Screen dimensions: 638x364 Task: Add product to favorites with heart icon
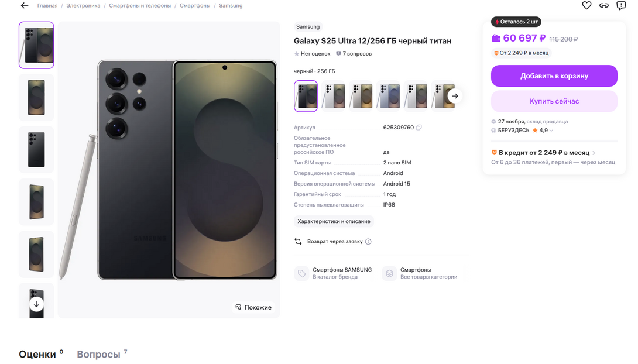coord(586,5)
